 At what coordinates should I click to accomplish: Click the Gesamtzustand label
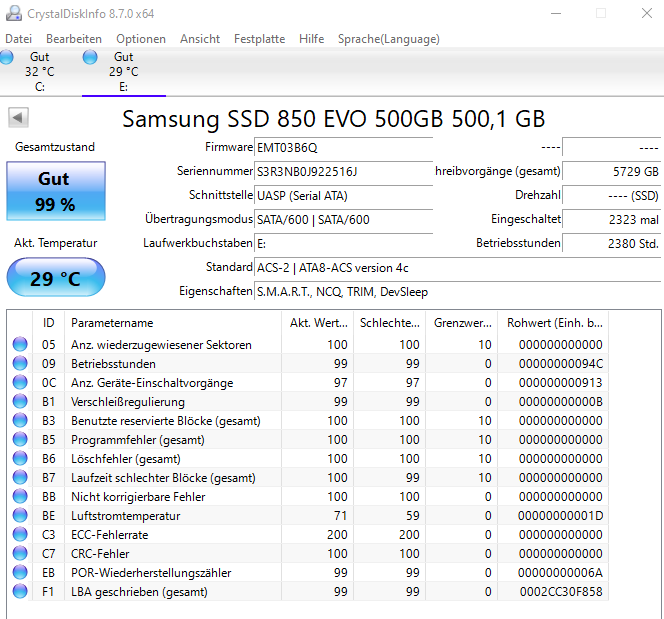pyautogui.click(x=55, y=147)
